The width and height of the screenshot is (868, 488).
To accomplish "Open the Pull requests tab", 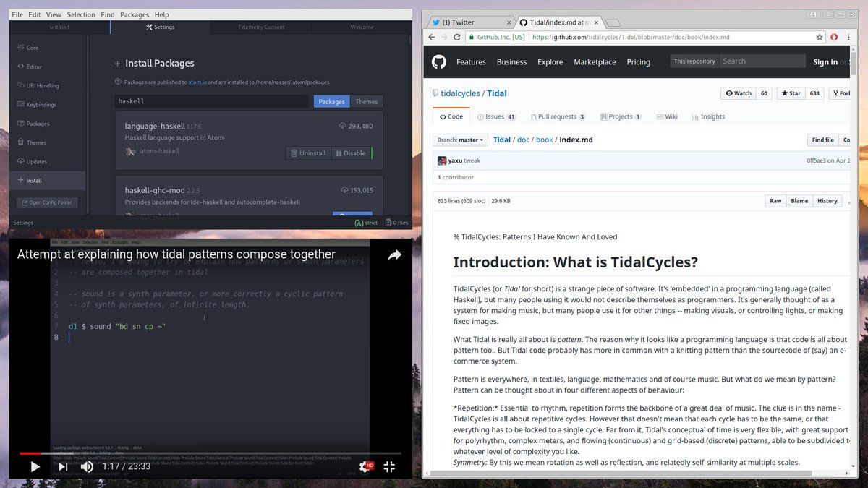I will 557,116.
